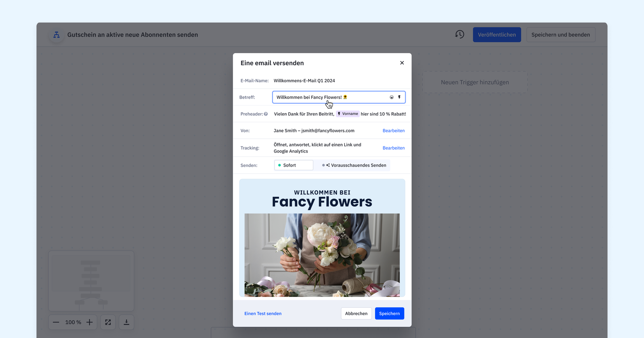Screen dimensions: 644x338
Task: Click 'Bearbeiten' next to the sender address
Action: coord(393,131)
